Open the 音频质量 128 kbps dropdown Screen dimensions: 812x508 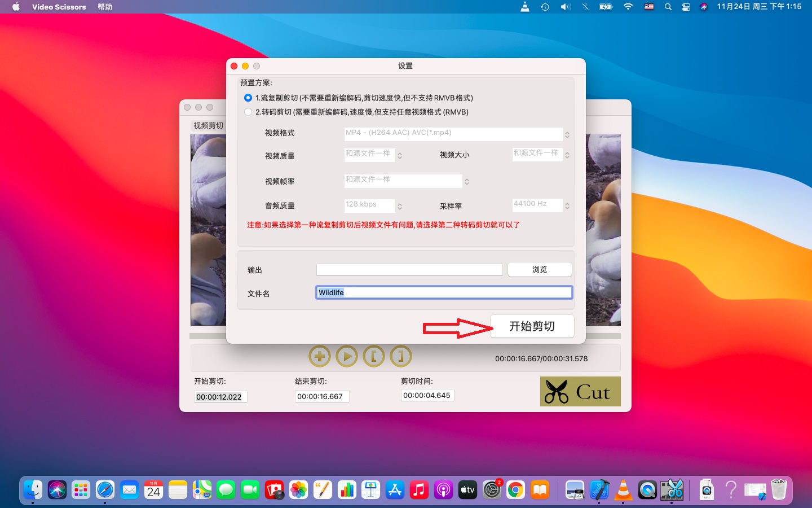coord(373,205)
